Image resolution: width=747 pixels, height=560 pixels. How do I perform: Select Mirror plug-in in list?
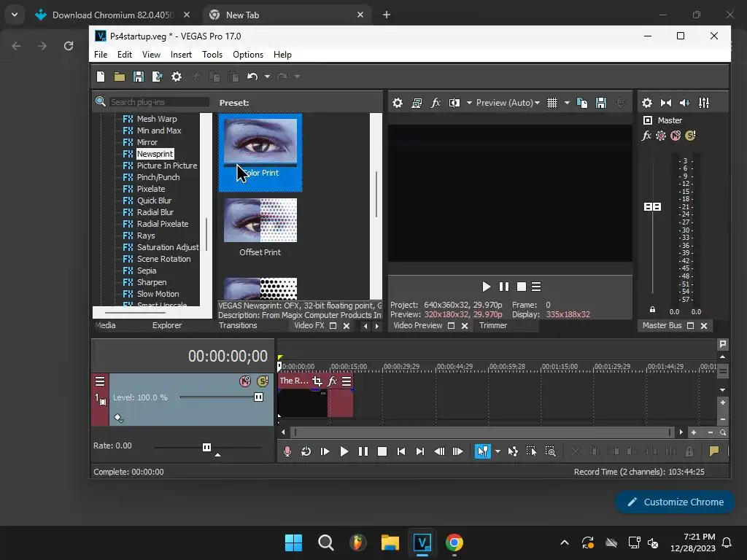tap(147, 142)
